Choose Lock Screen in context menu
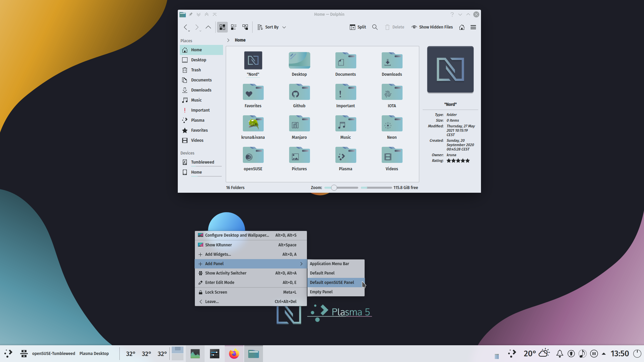 pyautogui.click(x=251, y=292)
